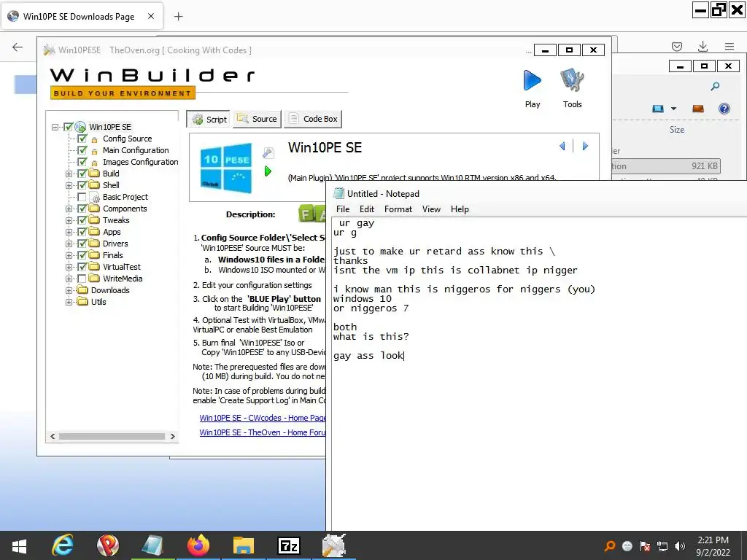Open the Firefox hamburger menu
The width and height of the screenshot is (747, 560).
(729, 46)
